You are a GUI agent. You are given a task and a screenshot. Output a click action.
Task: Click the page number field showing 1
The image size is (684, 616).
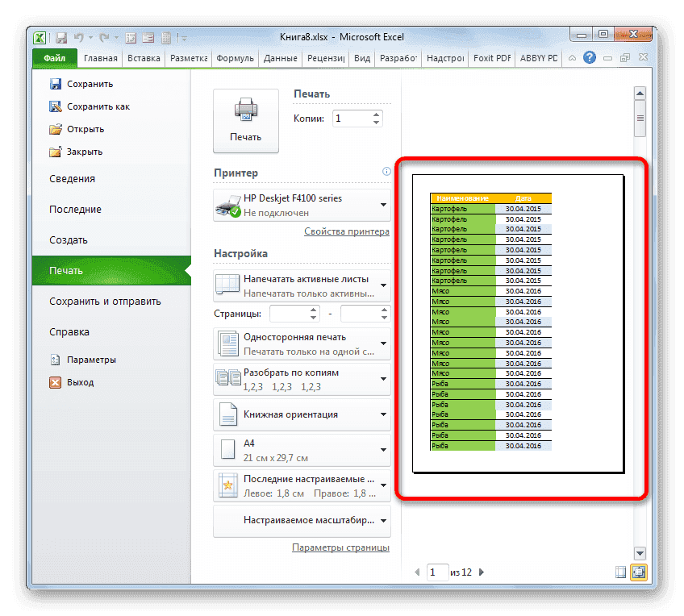pos(437,572)
